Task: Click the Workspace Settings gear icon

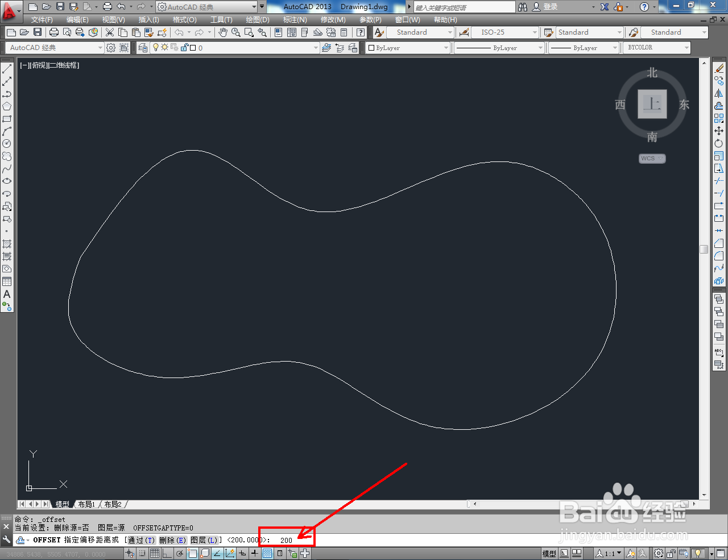Action: pos(111,48)
